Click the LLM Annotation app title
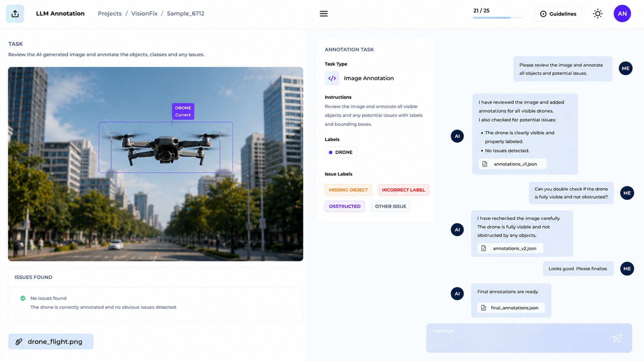Viewport: 644px width, 362px height. point(60,13)
